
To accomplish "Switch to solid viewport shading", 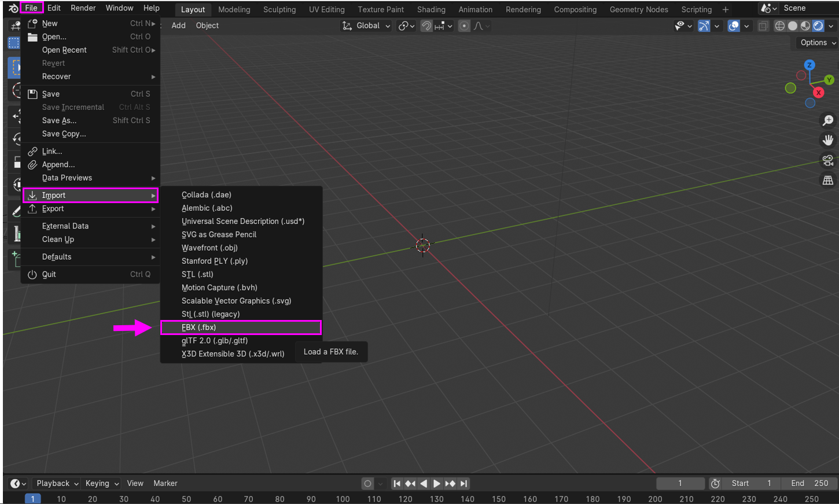I will (x=793, y=26).
